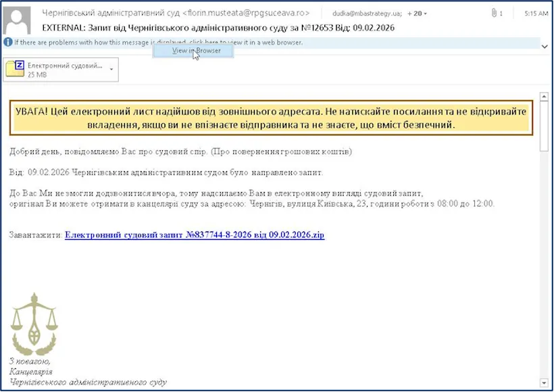Click the email subject line starting with EXTERNAL
Image resolution: width=554 pixels, height=392 pixels.
tap(218, 28)
